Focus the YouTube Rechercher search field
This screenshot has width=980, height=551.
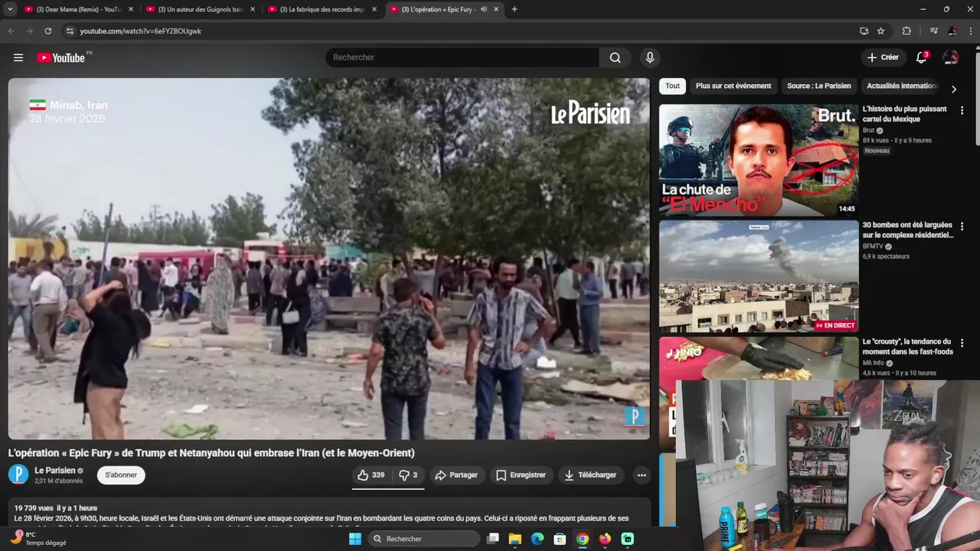tap(462, 57)
